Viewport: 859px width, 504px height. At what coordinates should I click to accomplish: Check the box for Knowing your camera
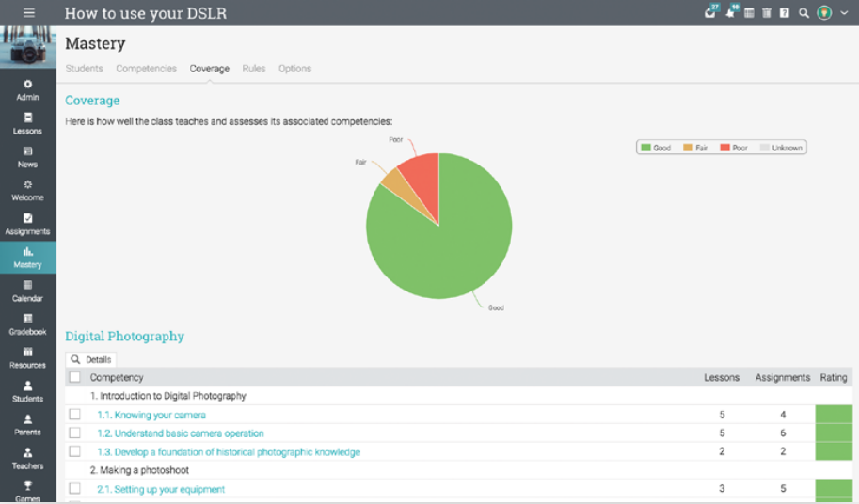(x=74, y=415)
